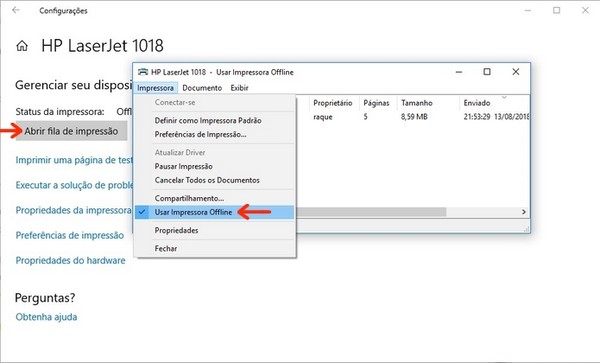Select Cancelar Todos os Documentos
Viewport: 600px width, 363px height.
coord(207,180)
